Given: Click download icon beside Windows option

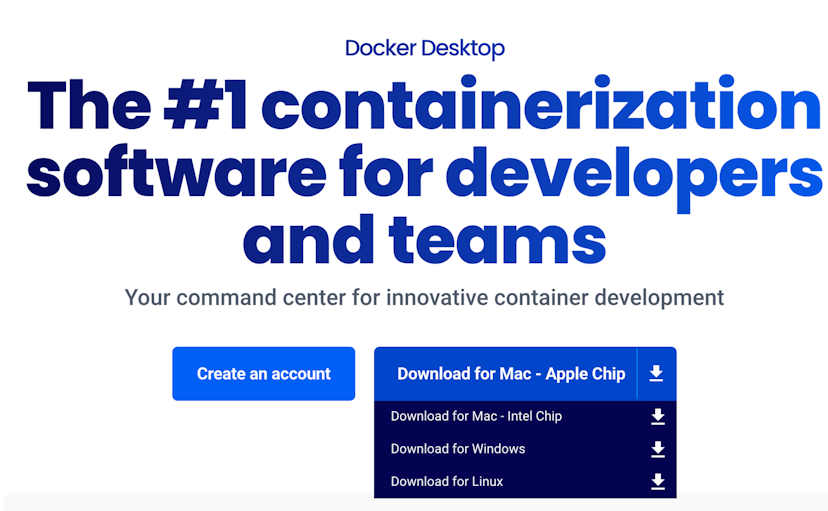Looking at the screenshot, I should pyautogui.click(x=657, y=450).
